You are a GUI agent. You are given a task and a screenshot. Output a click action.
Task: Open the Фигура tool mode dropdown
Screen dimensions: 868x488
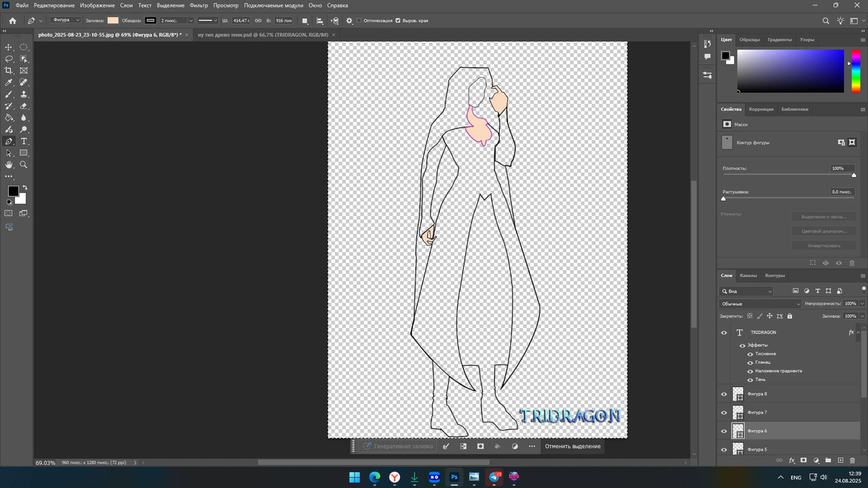click(65, 20)
